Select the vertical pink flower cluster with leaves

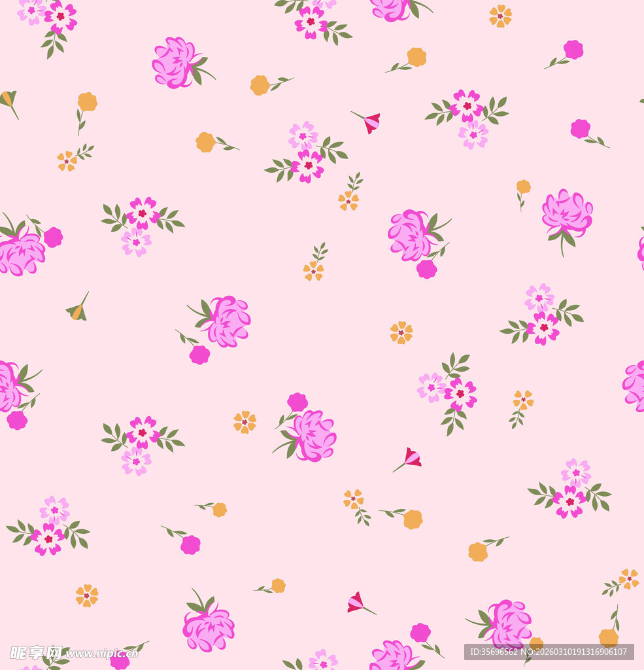[449, 390]
